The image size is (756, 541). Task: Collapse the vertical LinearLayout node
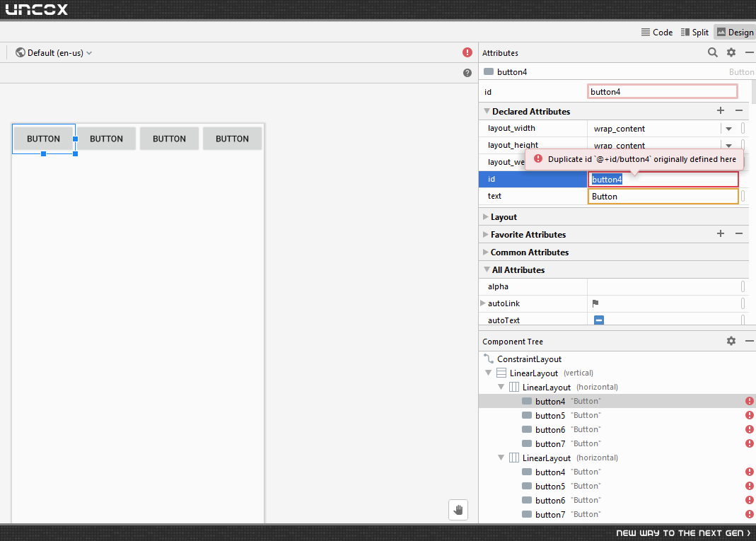click(489, 373)
